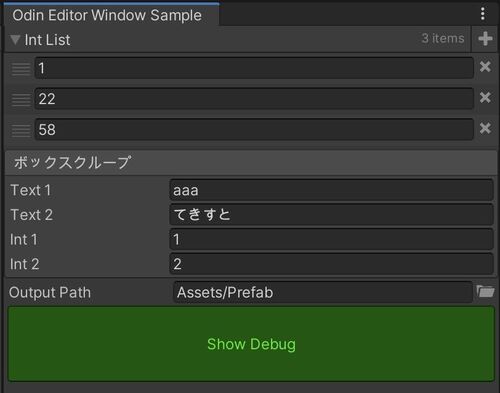Grab the drag handle of item 58
Image resolution: width=500 pixels, height=393 pixels.
tap(21, 130)
